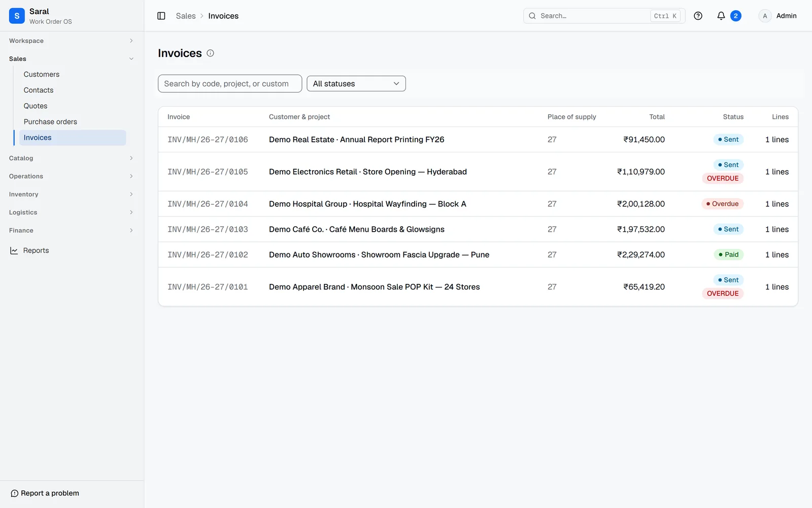Screen dimensions: 812x508
Task: Open invoice INV/MH/26-27/0105
Action: point(208,172)
